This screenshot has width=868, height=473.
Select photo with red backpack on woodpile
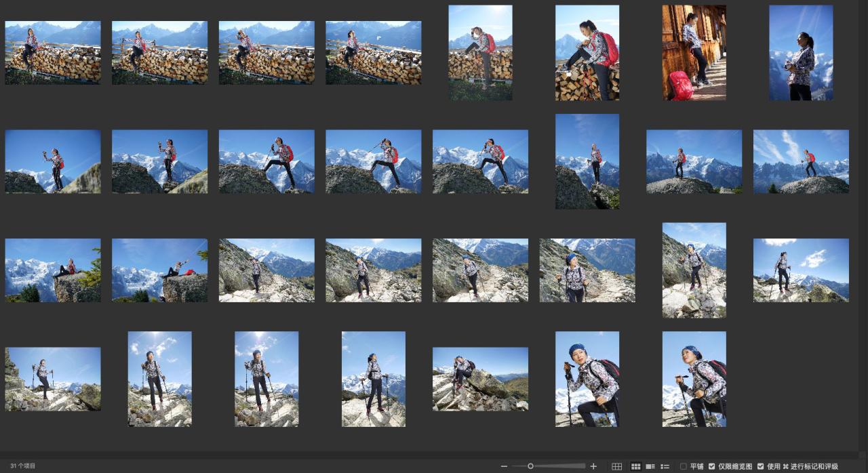click(587, 53)
